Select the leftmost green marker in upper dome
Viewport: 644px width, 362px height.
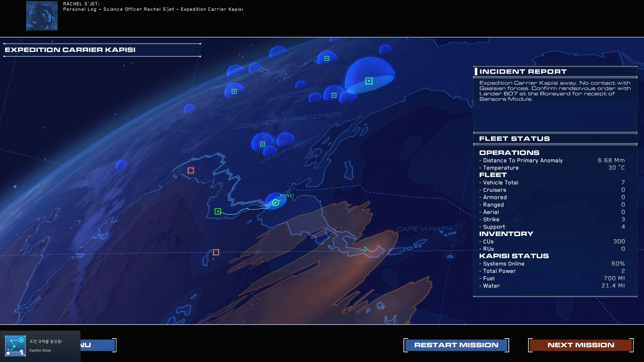pyautogui.click(x=234, y=92)
